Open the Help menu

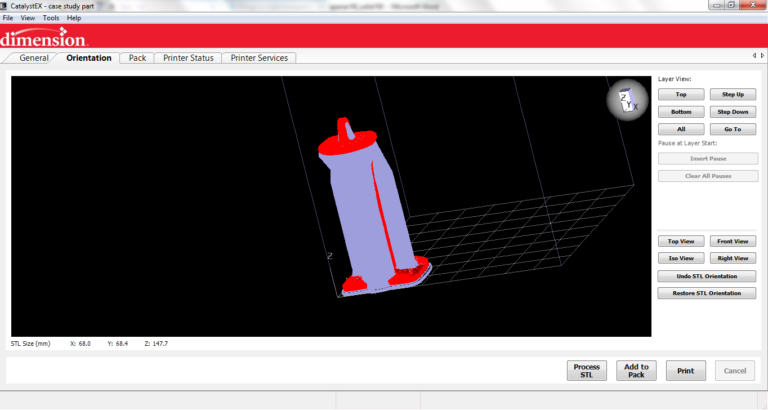click(74, 18)
